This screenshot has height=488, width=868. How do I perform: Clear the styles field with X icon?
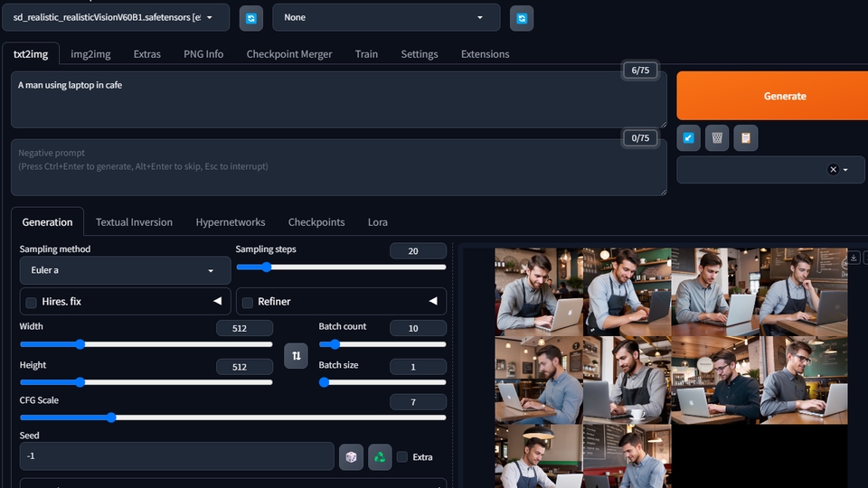point(833,170)
